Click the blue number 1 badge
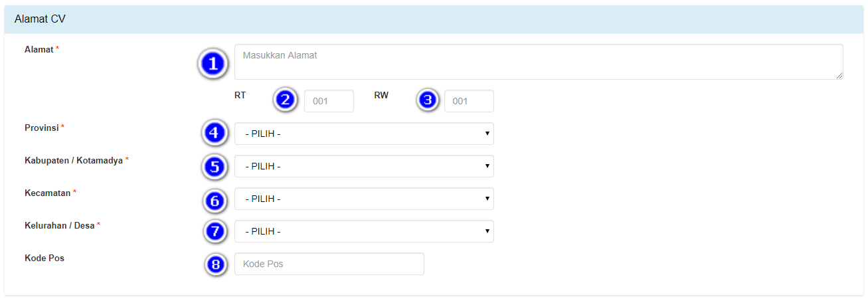The width and height of the screenshot is (868, 301). [x=213, y=64]
